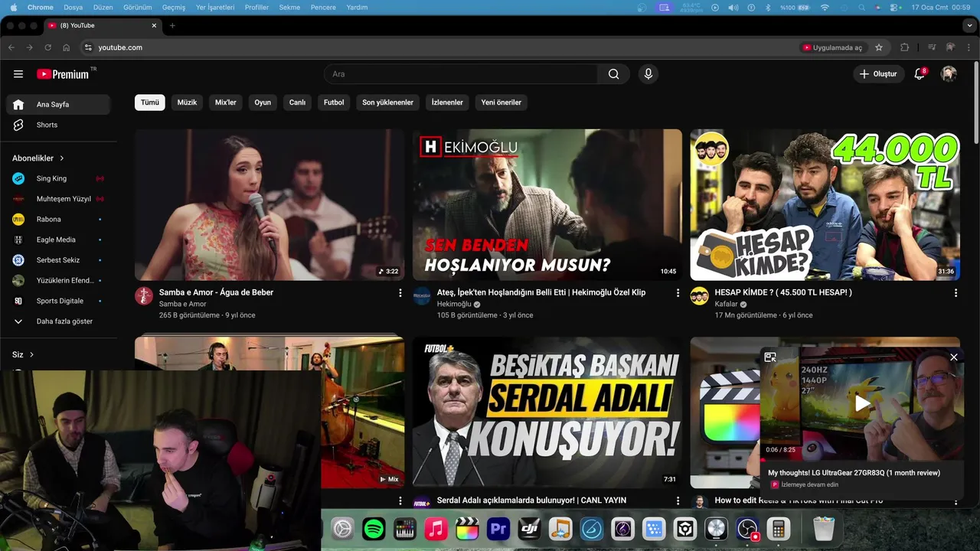The width and height of the screenshot is (980, 551).
Task: Open the Muhteşem Yüzyıl subscription
Action: pyautogui.click(x=58, y=199)
